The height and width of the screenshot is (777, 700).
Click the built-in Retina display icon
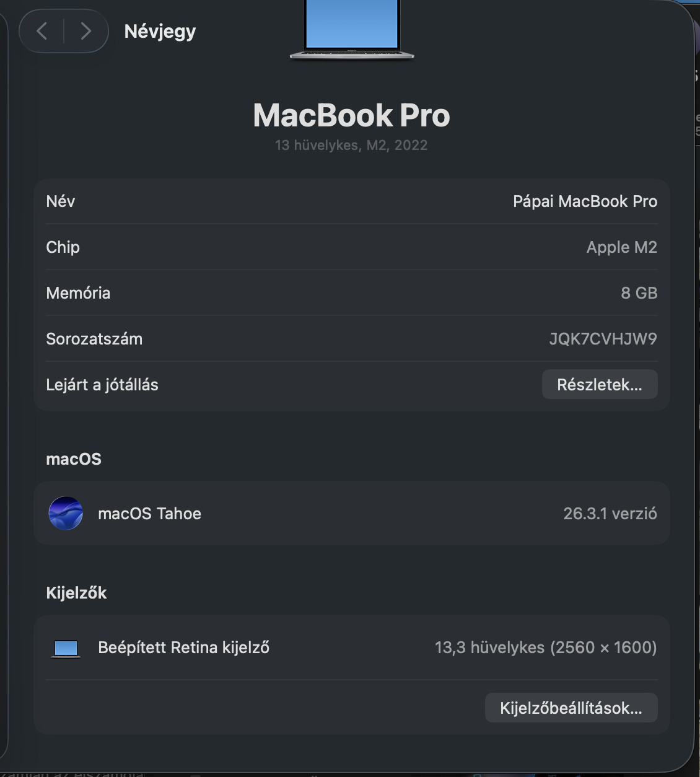click(x=66, y=648)
